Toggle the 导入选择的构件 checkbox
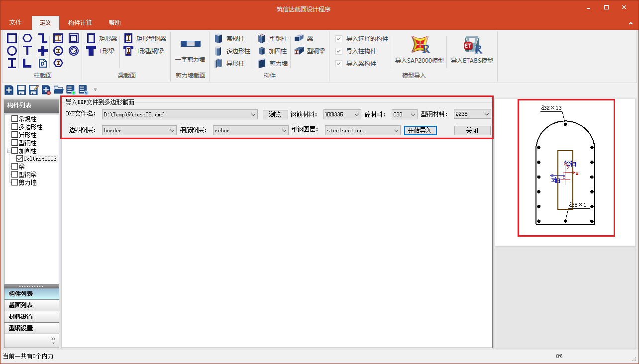 point(339,39)
